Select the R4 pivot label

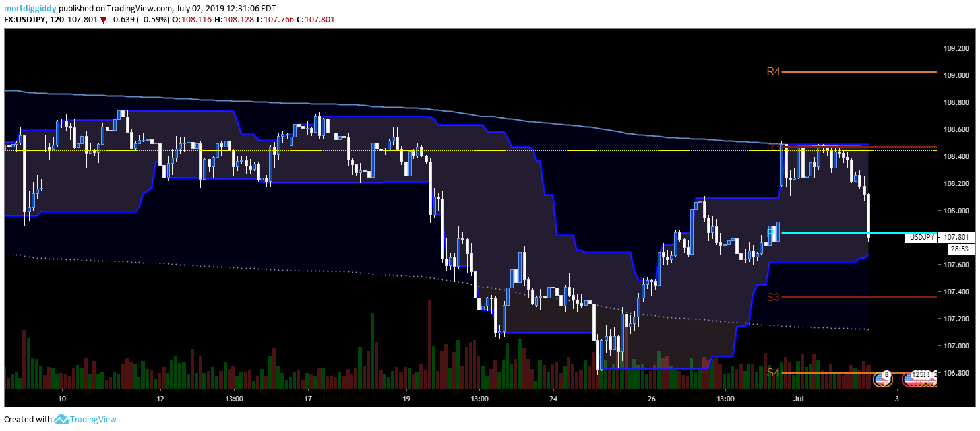coord(773,71)
